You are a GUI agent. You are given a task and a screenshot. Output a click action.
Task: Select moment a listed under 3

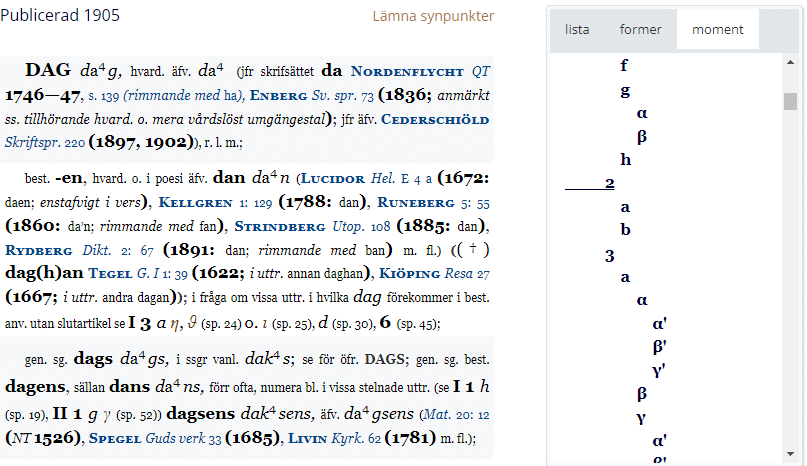click(625, 277)
